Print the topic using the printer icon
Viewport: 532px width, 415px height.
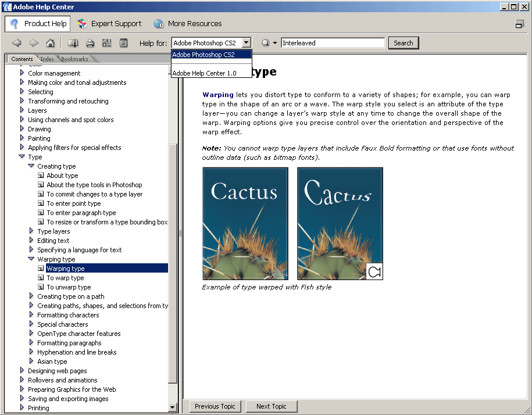tap(90, 43)
